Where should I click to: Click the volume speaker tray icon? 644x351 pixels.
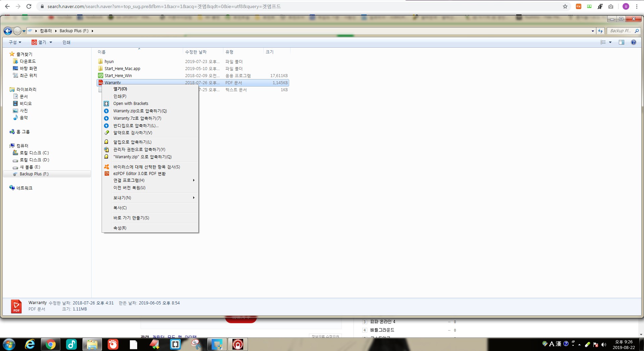tap(604, 344)
